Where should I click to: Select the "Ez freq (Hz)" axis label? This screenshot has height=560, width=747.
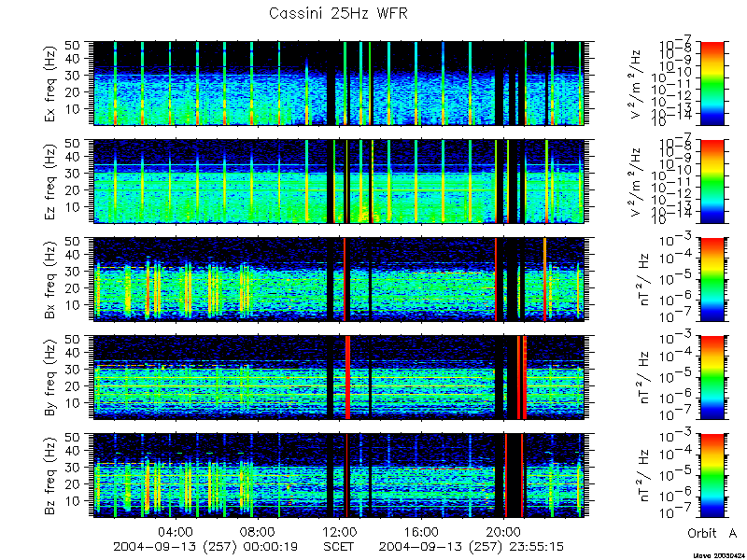click(50, 181)
